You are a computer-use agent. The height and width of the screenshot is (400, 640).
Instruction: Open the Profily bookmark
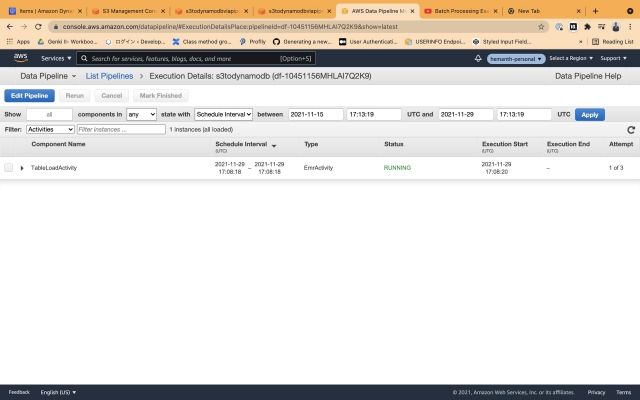pos(252,42)
